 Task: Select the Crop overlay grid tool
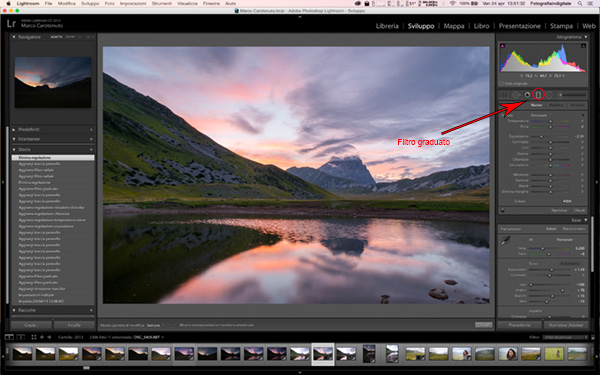tap(505, 95)
